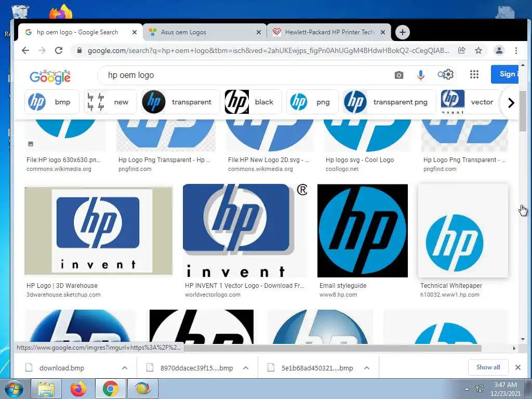Screen dimensions: 532x399
Task: Open HP Logo 3D Warehouse thumbnail
Action: coord(98,231)
